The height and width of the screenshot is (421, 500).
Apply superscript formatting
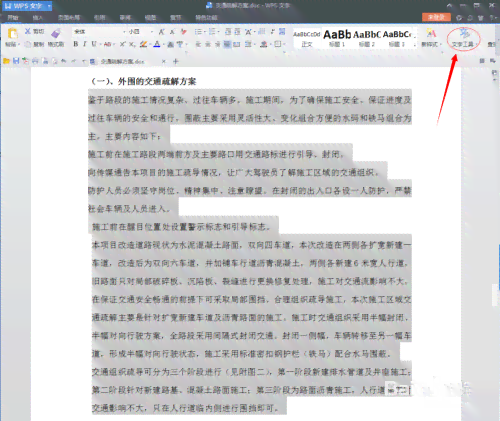coord(123,44)
